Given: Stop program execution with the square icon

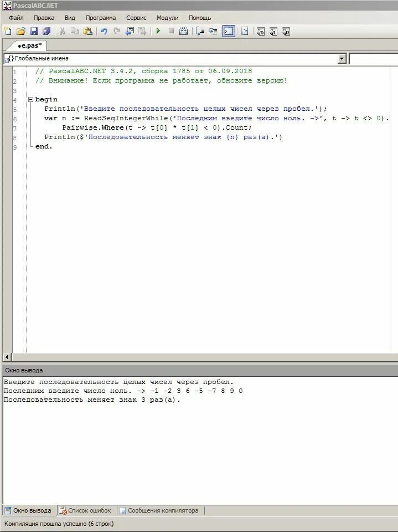Looking at the screenshot, I should [171, 31].
